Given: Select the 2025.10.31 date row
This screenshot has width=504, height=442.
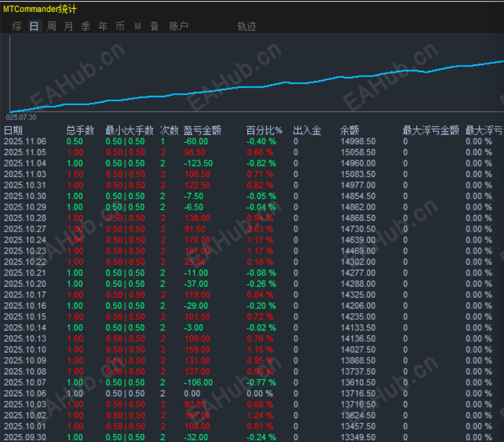Looking at the screenshot, I should click(25, 185).
